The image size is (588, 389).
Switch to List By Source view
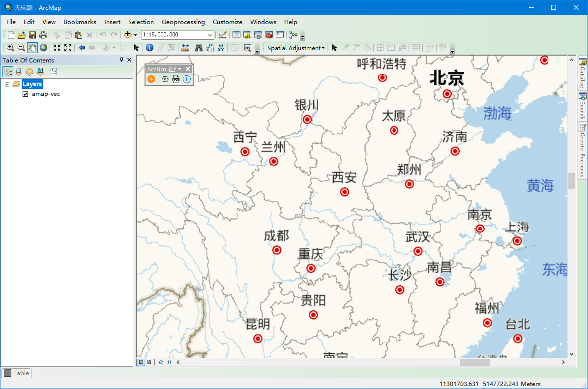tap(19, 72)
